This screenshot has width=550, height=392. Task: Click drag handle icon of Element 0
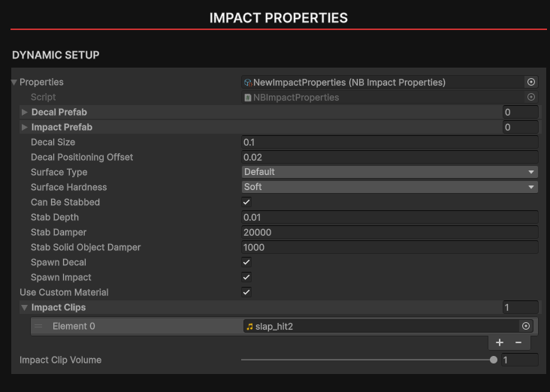[x=38, y=326]
